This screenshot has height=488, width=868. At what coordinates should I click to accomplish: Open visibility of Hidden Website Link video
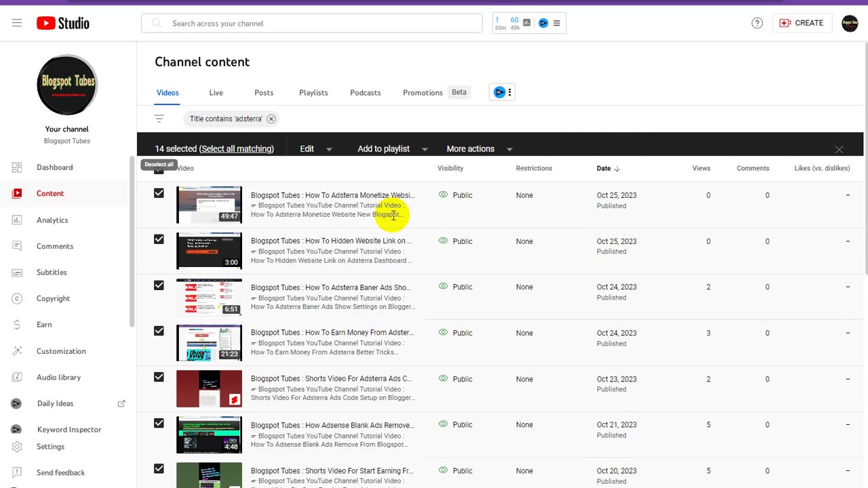tap(455, 241)
